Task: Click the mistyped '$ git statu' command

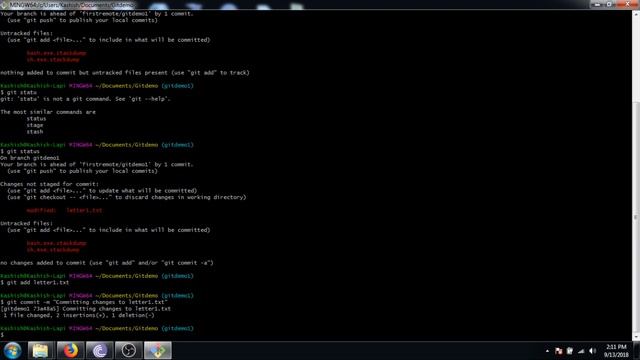Action: pos(19,92)
